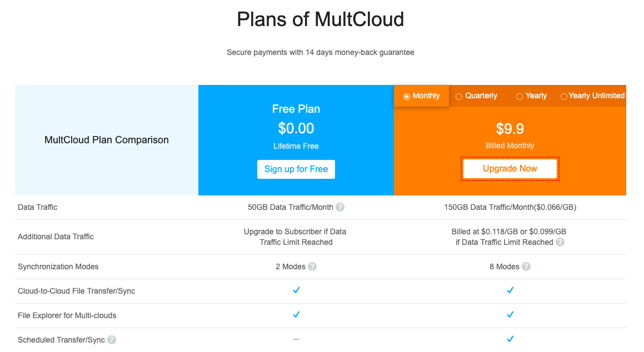644x352 pixels.
Task: Click paid plan checkmark for File Explorer
Action: 510,315
